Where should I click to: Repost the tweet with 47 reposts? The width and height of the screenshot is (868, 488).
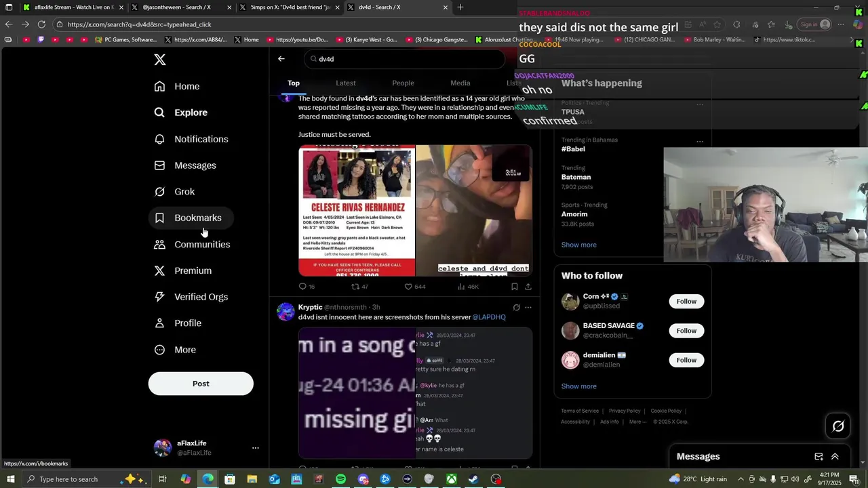pos(359,287)
